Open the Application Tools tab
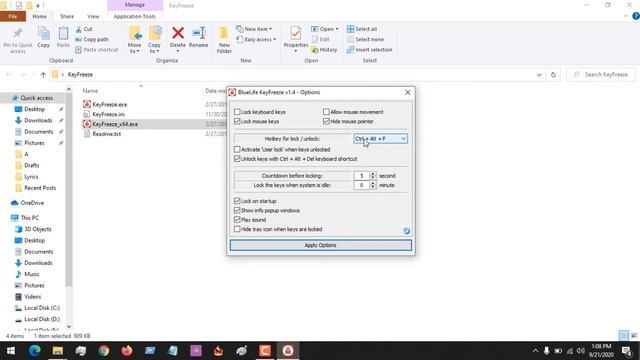Screen dimensions: 640x360 coord(135,16)
